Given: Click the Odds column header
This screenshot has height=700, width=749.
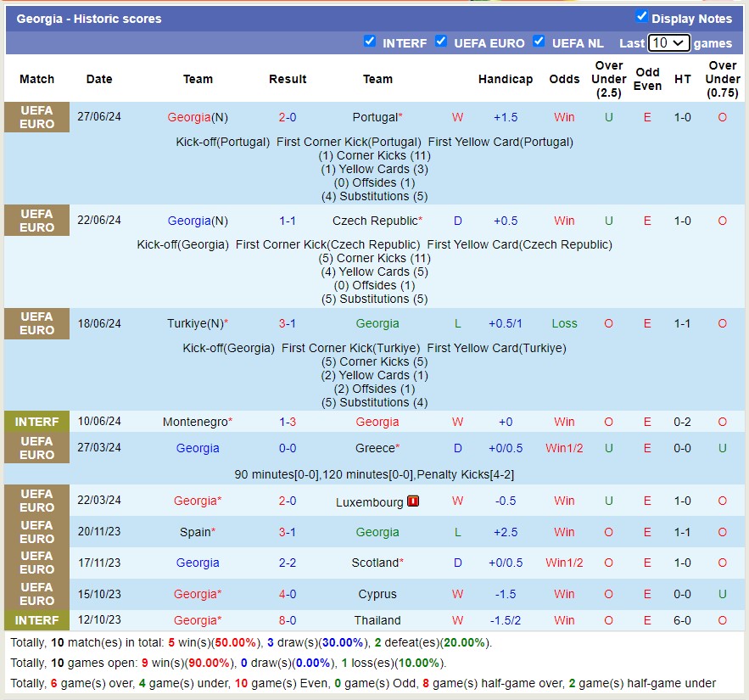Looking at the screenshot, I should [x=564, y=79].
